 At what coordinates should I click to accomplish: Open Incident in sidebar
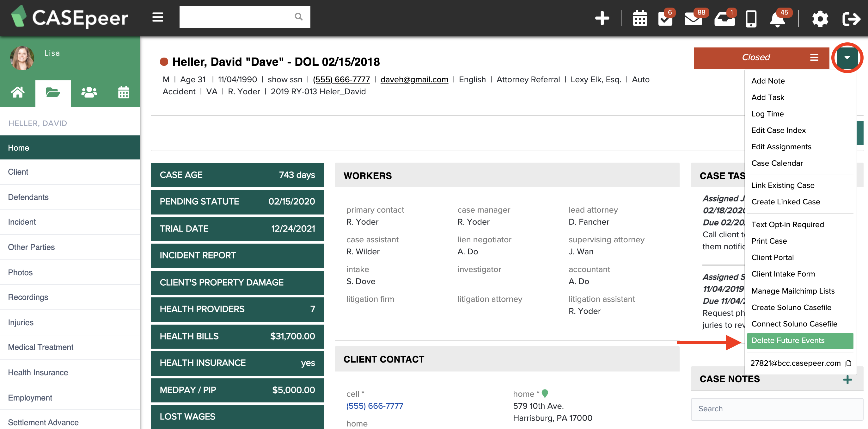[70, 222]
